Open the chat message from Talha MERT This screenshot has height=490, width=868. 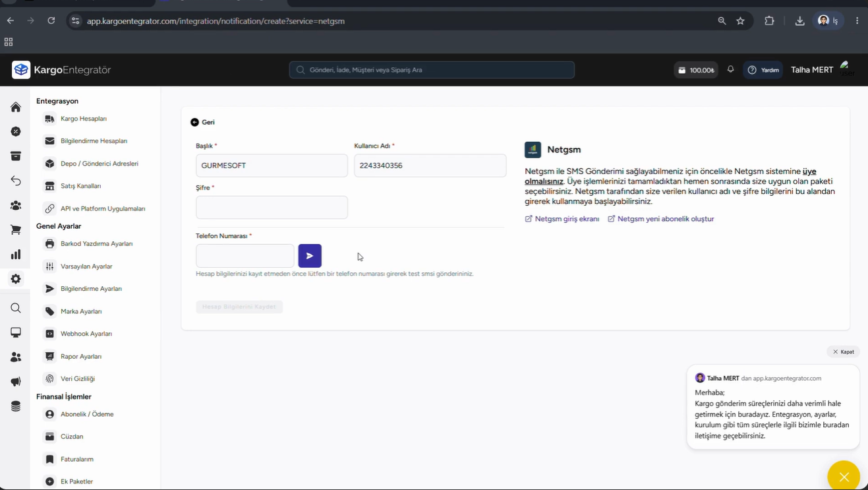pos(773,408)
